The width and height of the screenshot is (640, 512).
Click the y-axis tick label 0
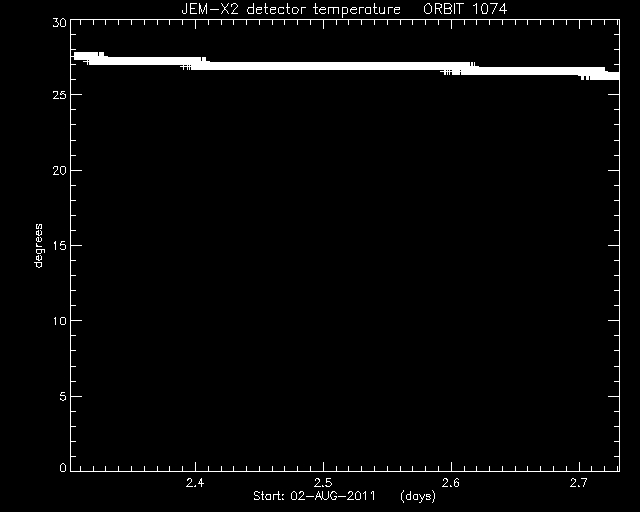tap(63, 467)
